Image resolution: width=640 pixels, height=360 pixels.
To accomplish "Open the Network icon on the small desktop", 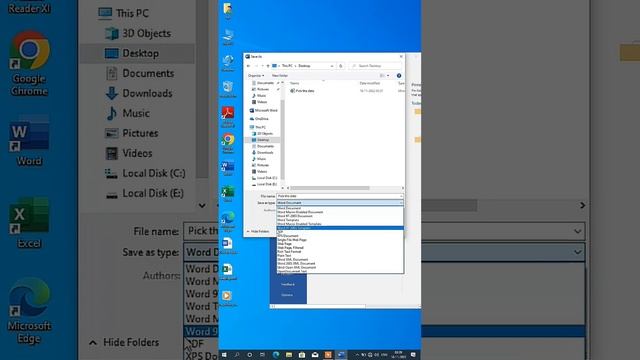I will pos(228,63).
